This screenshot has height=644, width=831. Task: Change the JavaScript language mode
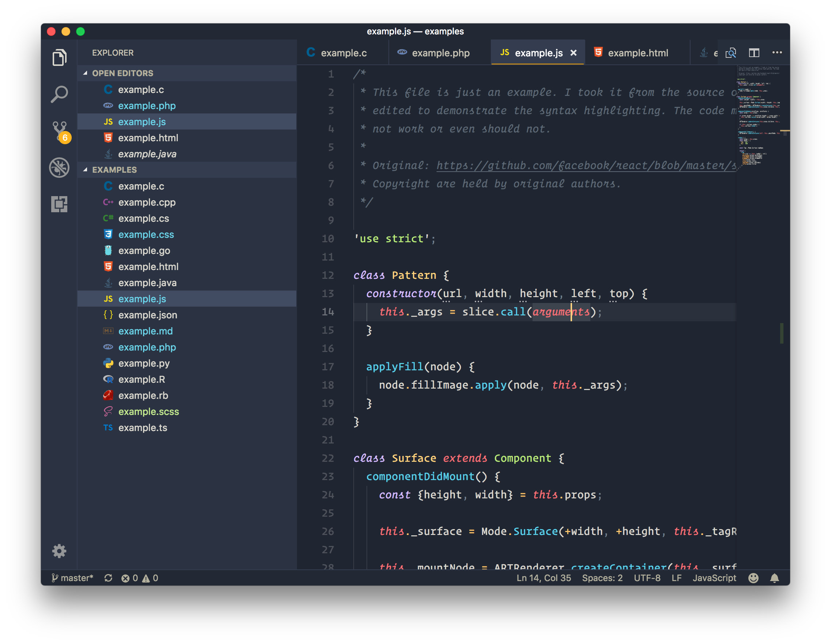tap(714, 578)
